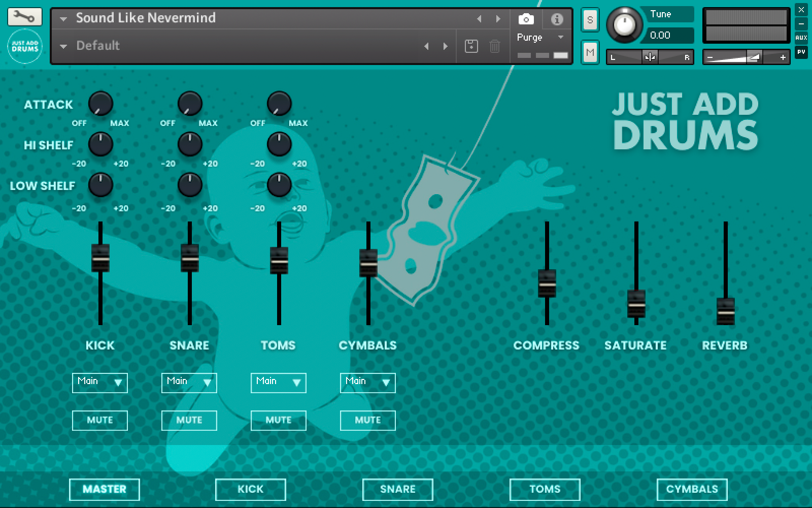Click the Compress fader
This screenshot has width=812, height=508.
pyautogui.click(x=547, y=283)
